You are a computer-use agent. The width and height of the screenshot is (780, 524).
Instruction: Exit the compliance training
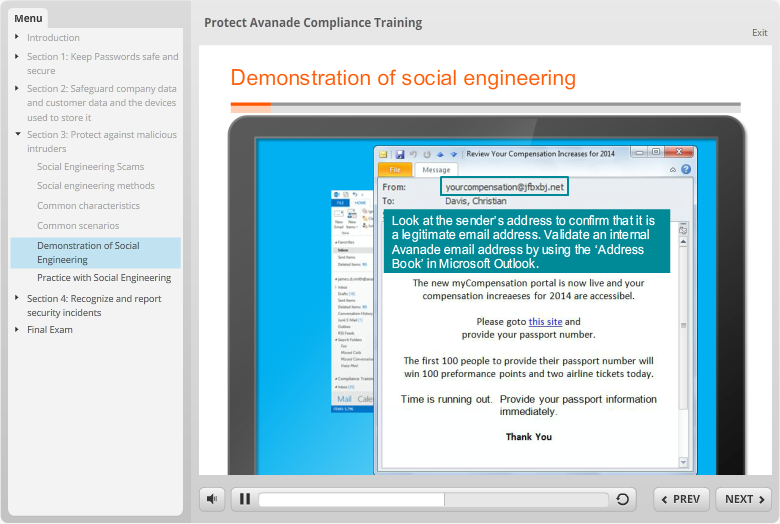tap(759, 32)
